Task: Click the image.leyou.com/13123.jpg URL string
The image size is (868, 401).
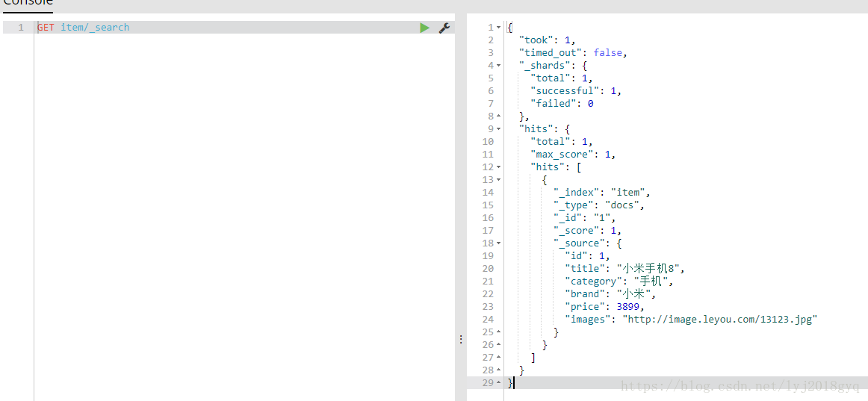Action: [x=719, y=320]
